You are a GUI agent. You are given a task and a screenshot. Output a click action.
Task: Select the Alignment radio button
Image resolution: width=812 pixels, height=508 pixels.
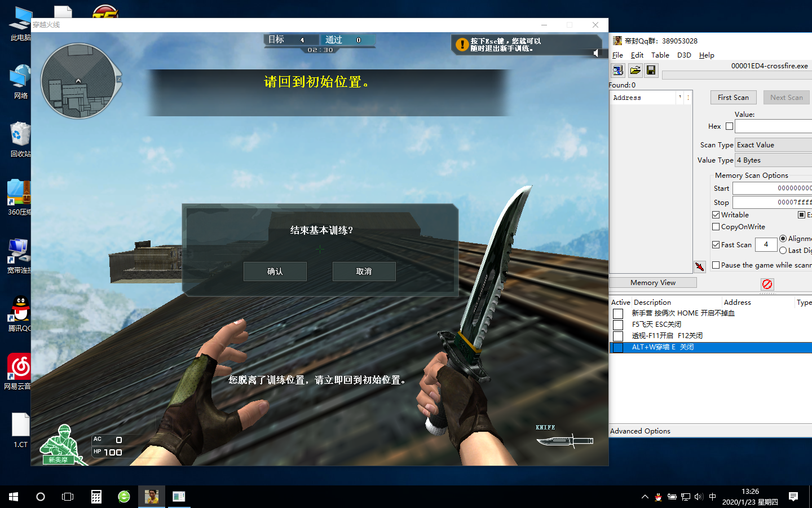coord(783,239)
